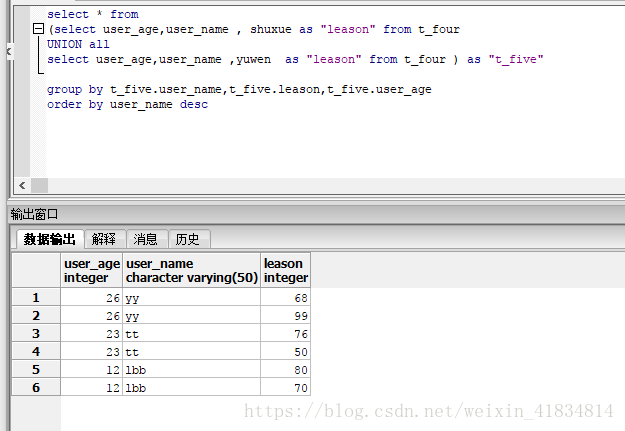The height and width of the screenshot is (431, 625).
Task: Click the word 'shuxue' in the query
Action: [x=271, y=30]
